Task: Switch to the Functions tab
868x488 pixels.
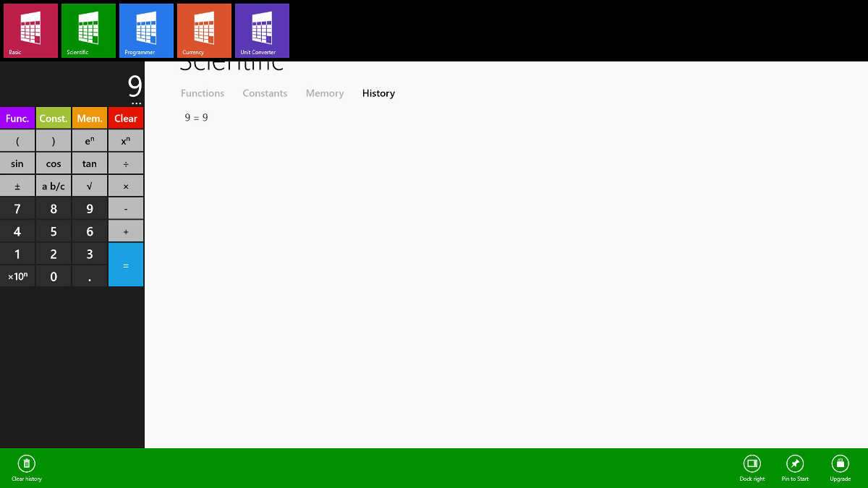Action: (x=203, y=93)
